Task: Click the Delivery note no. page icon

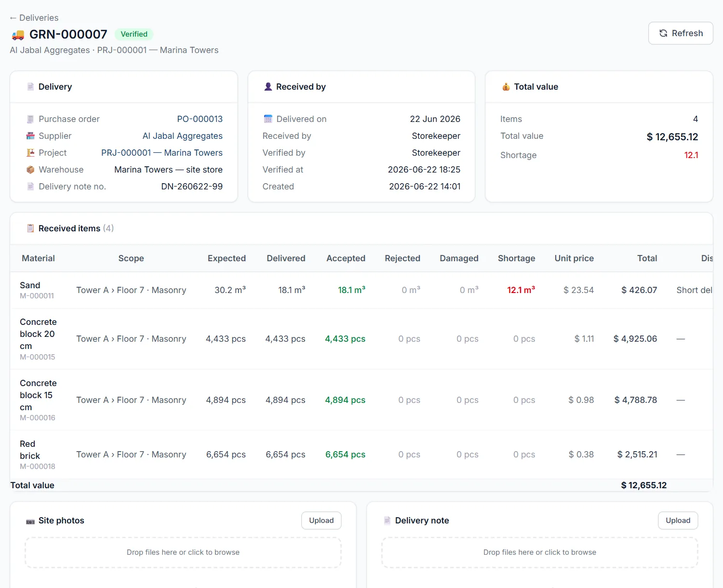Action: [30, 187]
